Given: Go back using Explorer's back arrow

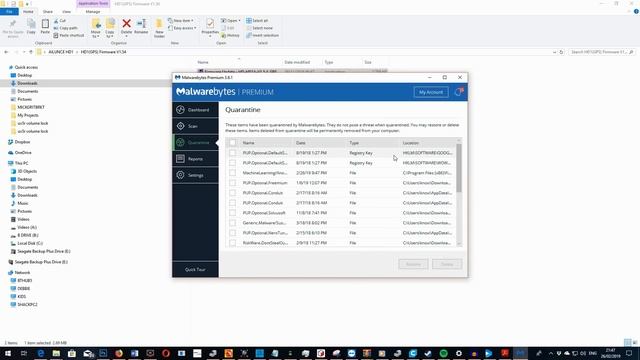Looking at the screenshot, I should pyautogui.click(x=6, y=52).
